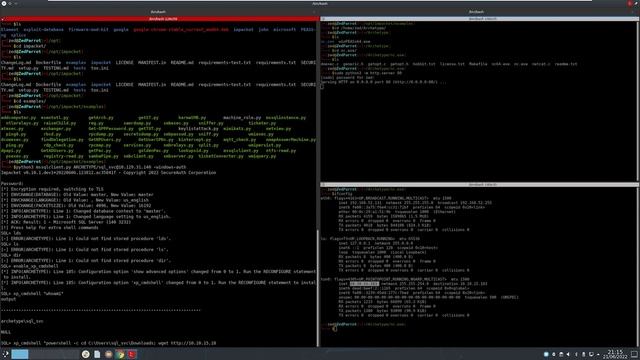
Task: Focus the title bar of the lower right terminal pane
Action: coord(480,185)
